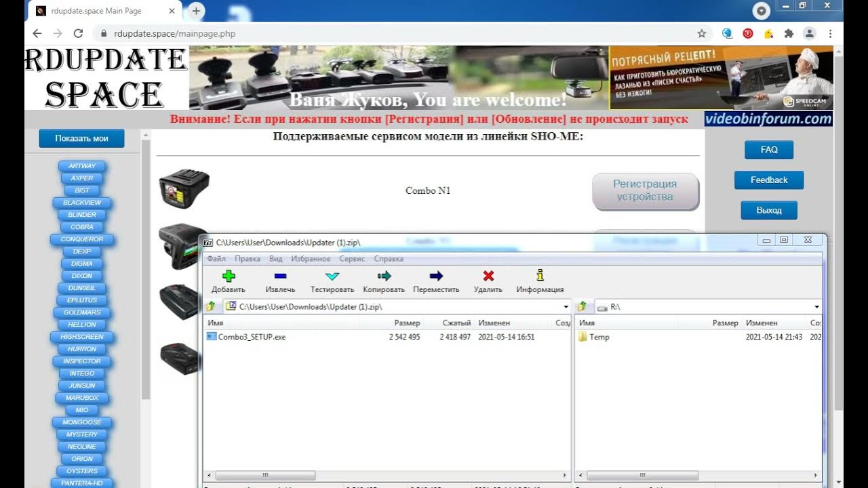The width and height of the screenshot is (868, 488).
Task: Open Chrome three-dot menu
Action: [x=830, y=33]
